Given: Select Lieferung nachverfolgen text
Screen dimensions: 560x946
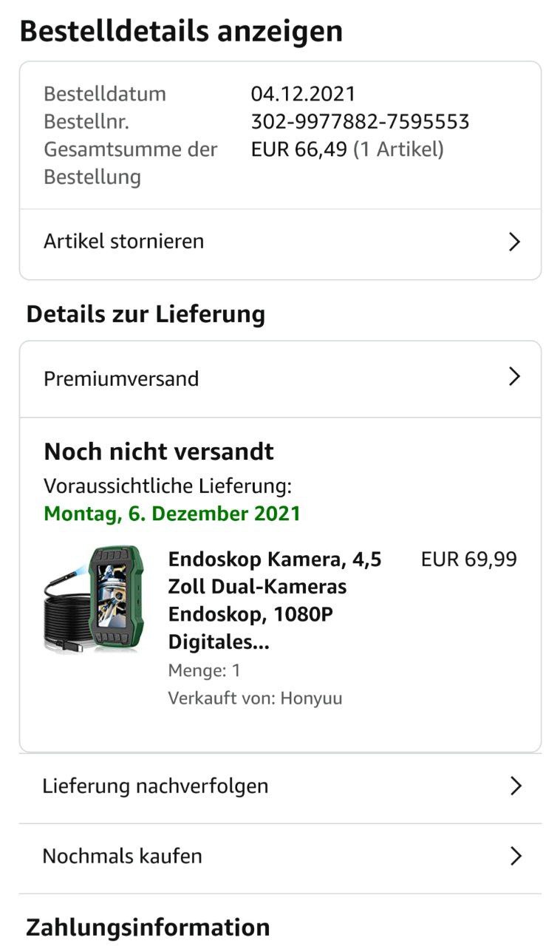Looking at the screenshot, I should 155,786.
